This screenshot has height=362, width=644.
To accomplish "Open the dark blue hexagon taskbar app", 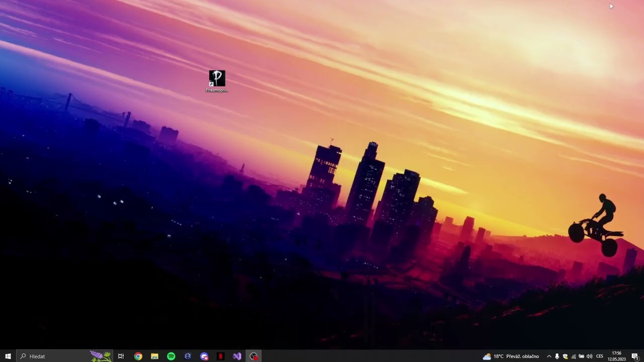I will point(188,356).
